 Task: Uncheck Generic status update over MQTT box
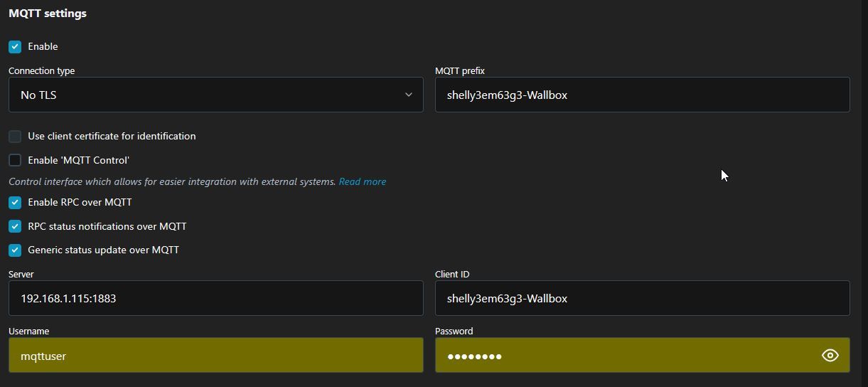pos(15,250)
